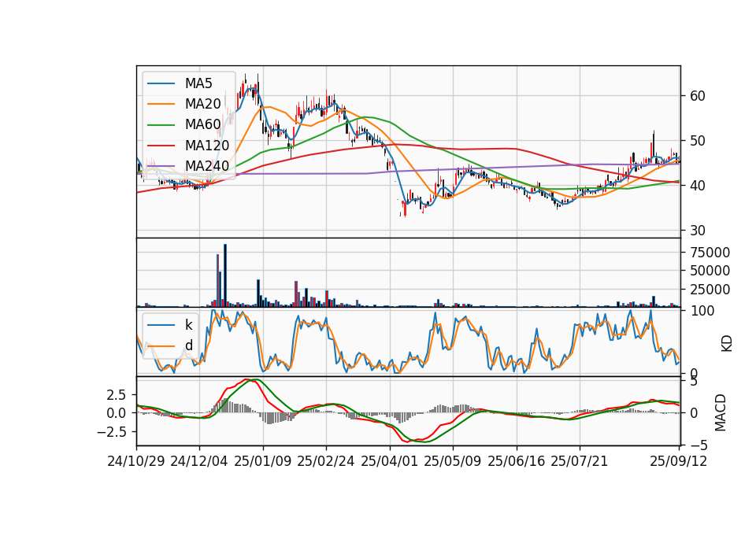
Task: Click the 25/06/16 date axis label
Action: click(x=517, y=461)
